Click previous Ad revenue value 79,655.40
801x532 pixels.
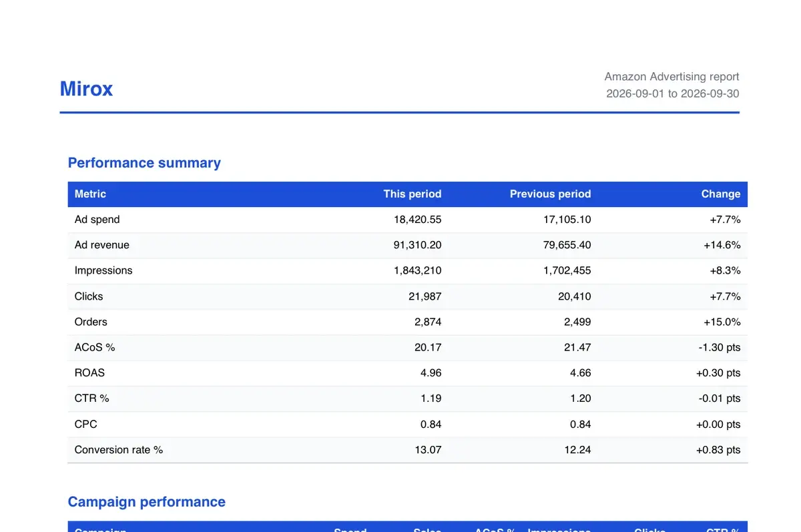click(x=567, y=245)
